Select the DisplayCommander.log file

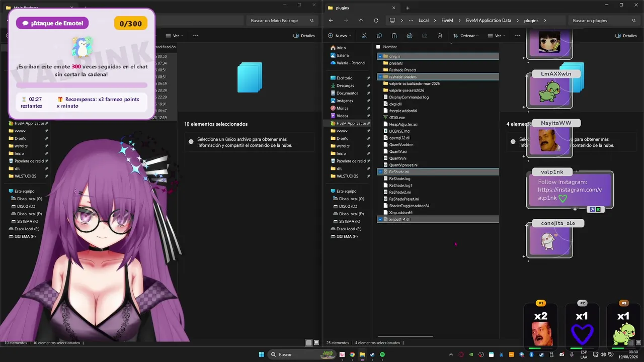click(409, 97)
